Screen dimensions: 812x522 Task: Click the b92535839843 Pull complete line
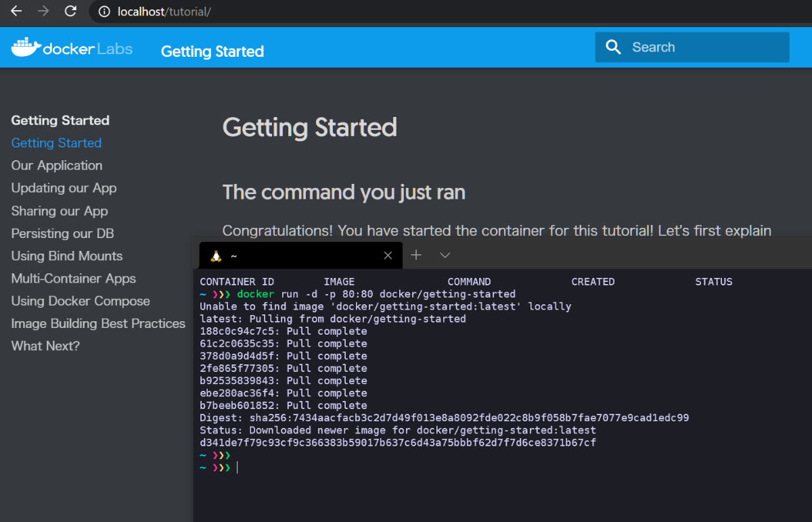tap(284, 381)
